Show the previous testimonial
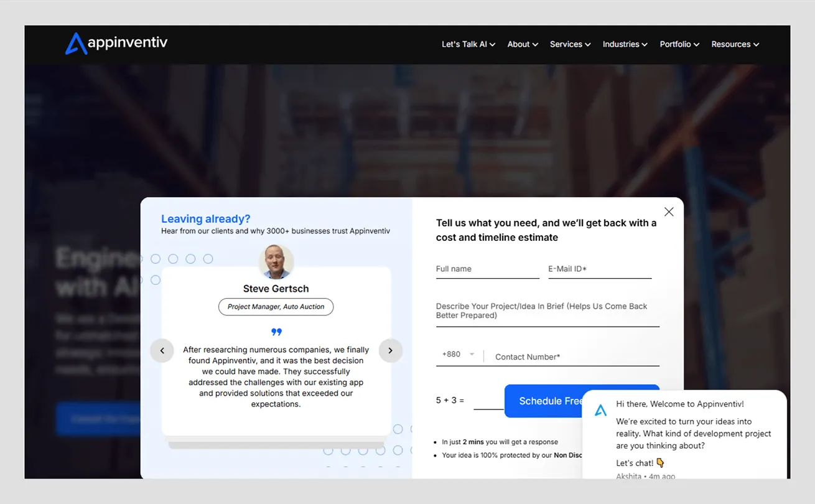This screenshot has height=504, width=815. click(x=162, y=350)
